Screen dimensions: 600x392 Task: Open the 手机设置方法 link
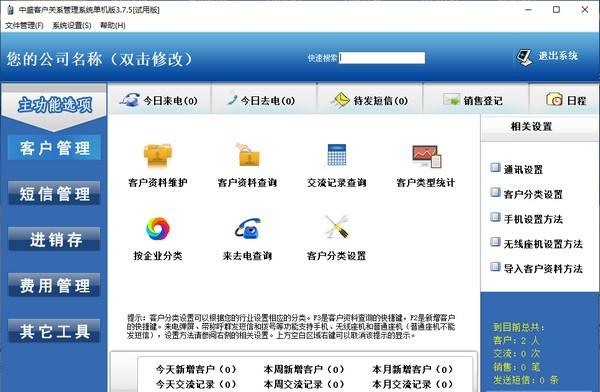coord(533,219)
